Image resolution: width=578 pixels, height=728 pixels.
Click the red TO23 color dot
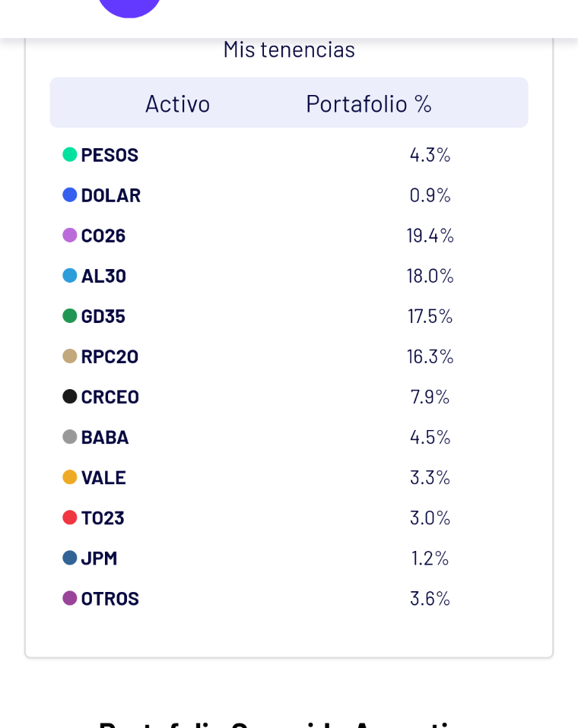click(x=70, y=518)
